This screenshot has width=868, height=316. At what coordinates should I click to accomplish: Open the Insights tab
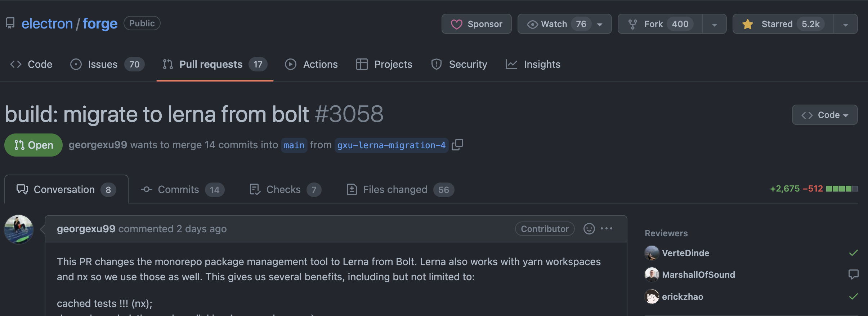pos(533,64)
